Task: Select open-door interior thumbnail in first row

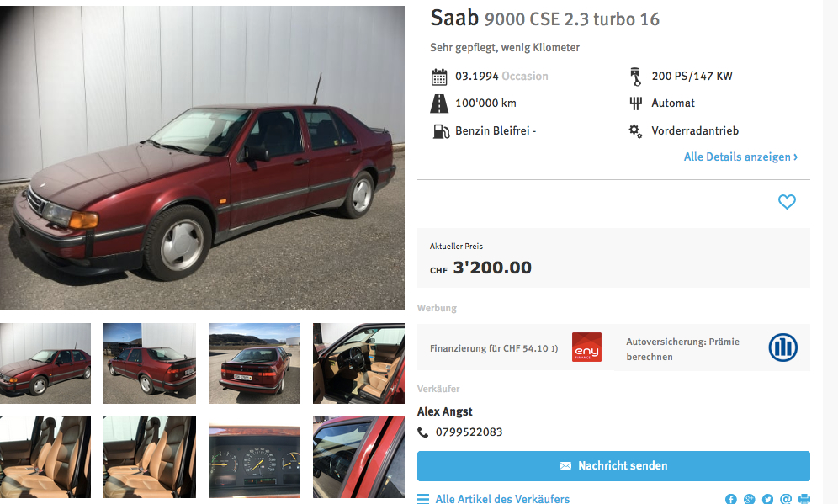Action: 358,363
